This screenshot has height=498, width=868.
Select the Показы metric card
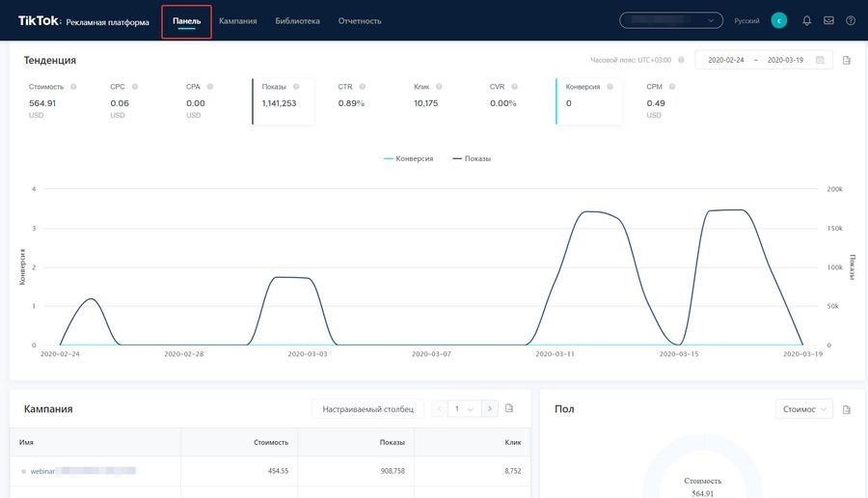click(x=284, y=101)
